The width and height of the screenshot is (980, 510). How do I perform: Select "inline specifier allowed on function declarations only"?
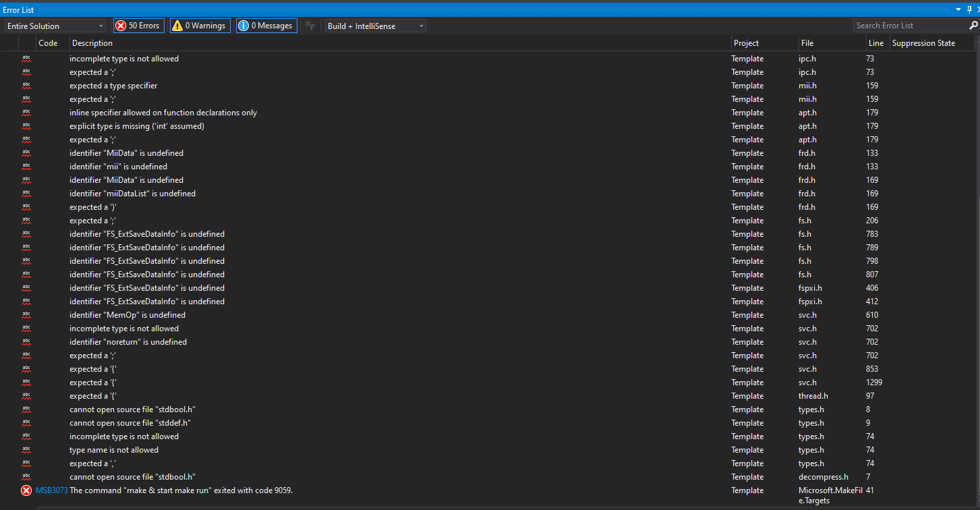163,113
